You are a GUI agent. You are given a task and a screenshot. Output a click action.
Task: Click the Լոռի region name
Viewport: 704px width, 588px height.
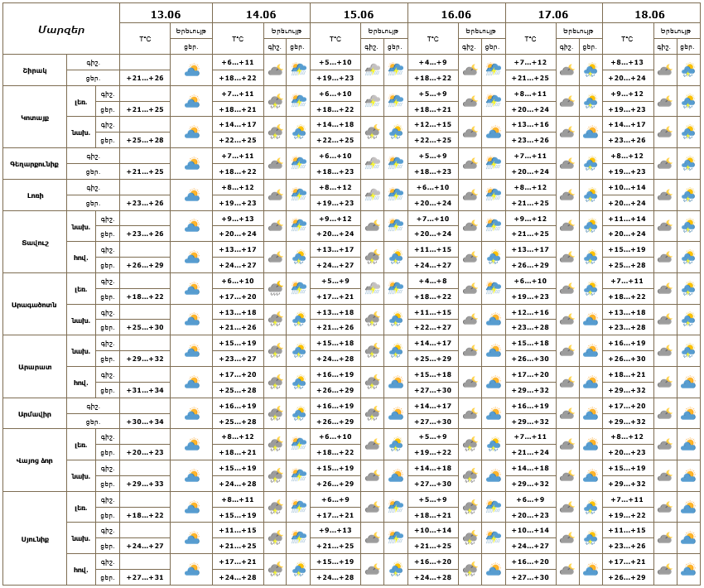[x=35, y=195]
